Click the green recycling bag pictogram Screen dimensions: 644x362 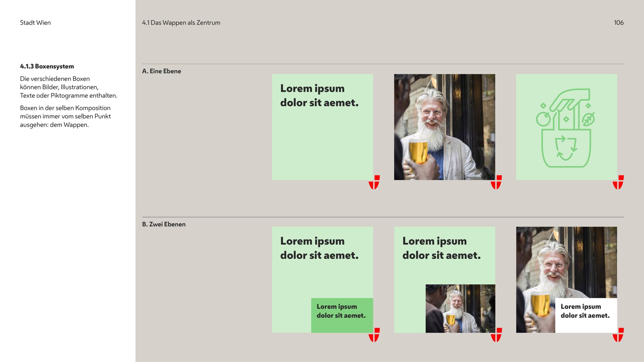(566, 128)
